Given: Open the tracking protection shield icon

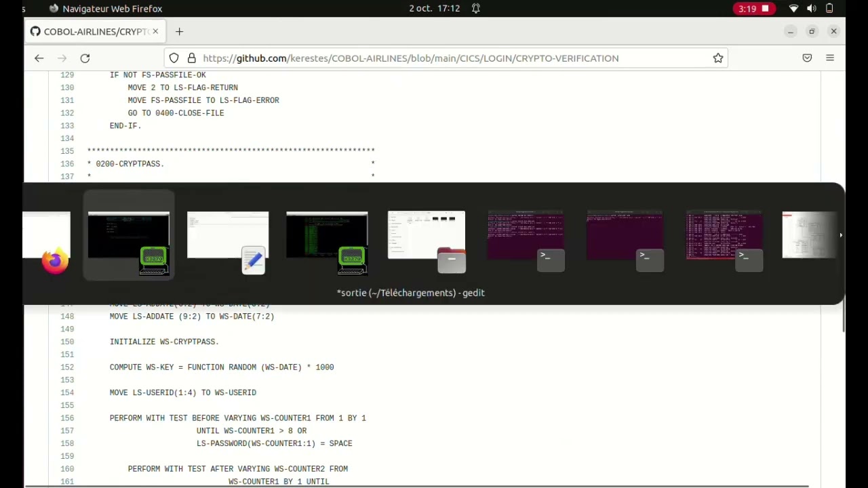Looking at the screenshot, I should 174,58.
